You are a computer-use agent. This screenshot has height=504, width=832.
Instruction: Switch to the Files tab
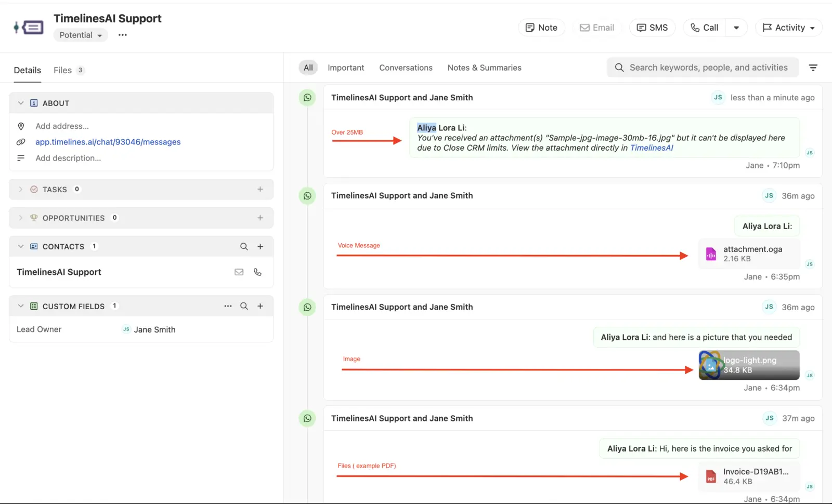coord(69,70)
